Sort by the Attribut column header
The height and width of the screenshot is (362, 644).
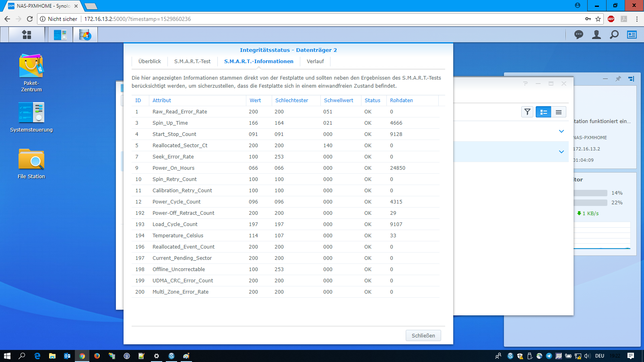pyautogui.click(x=162, y=101)
